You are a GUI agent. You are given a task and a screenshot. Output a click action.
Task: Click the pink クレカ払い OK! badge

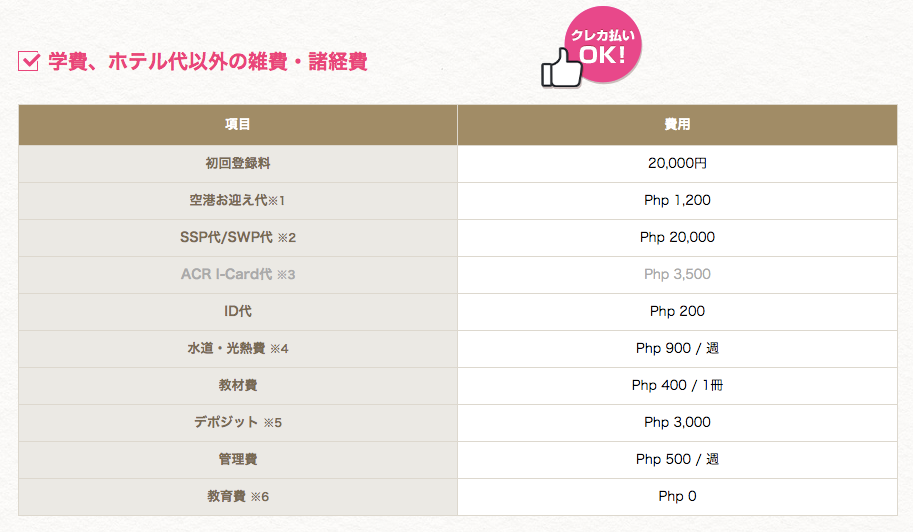[x=603, y=44]
